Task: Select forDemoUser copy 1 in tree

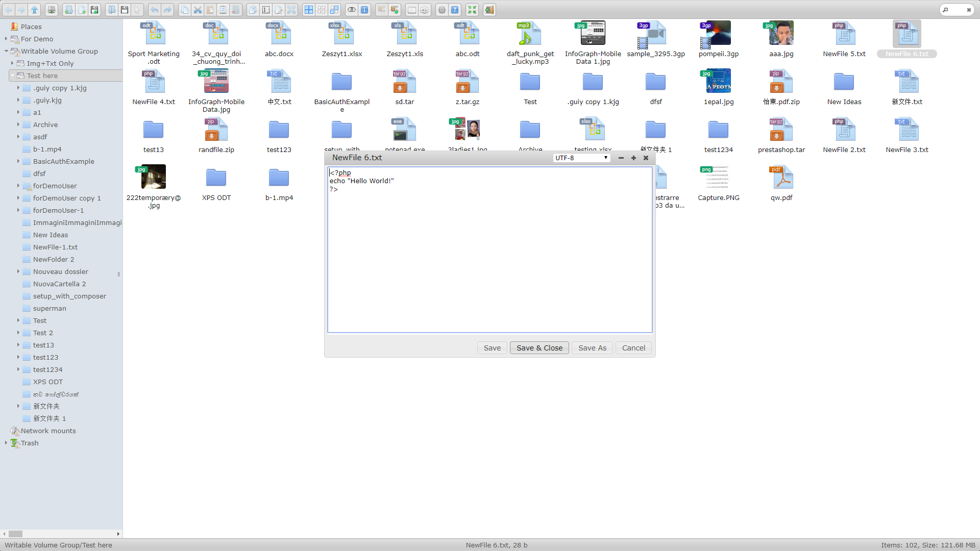Action: point(67,198)
